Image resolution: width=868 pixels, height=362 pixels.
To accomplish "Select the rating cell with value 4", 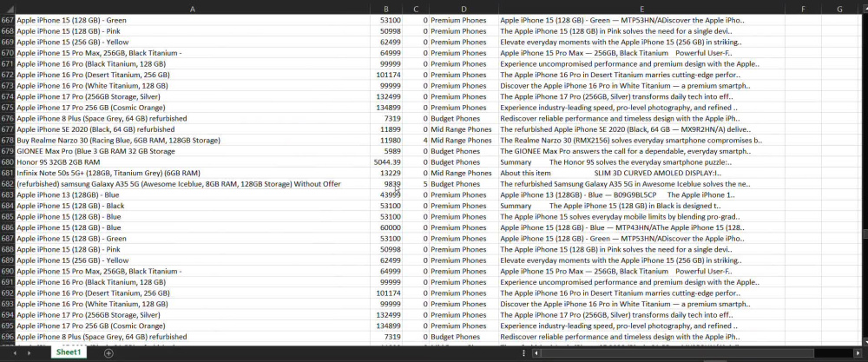I will 416,141.
